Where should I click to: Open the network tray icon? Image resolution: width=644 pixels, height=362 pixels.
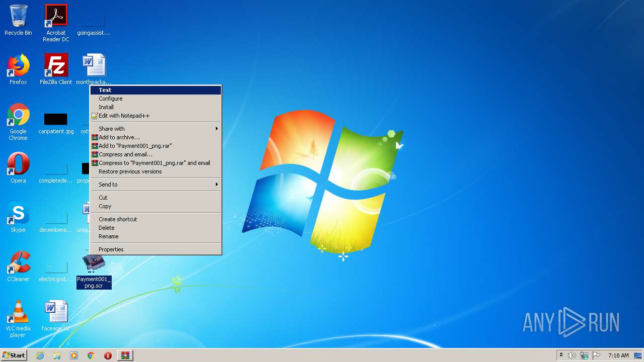click(x=584, y=355)
